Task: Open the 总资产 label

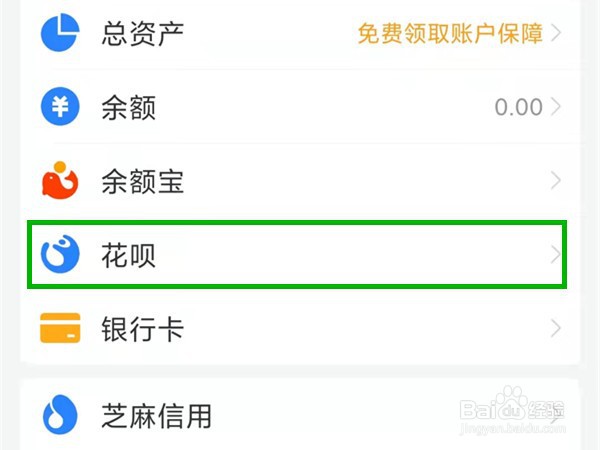Action: click(142, 33)
